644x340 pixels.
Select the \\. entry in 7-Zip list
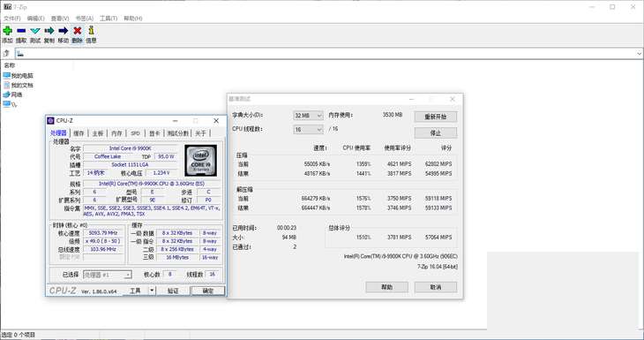click(x=11, y=104)
